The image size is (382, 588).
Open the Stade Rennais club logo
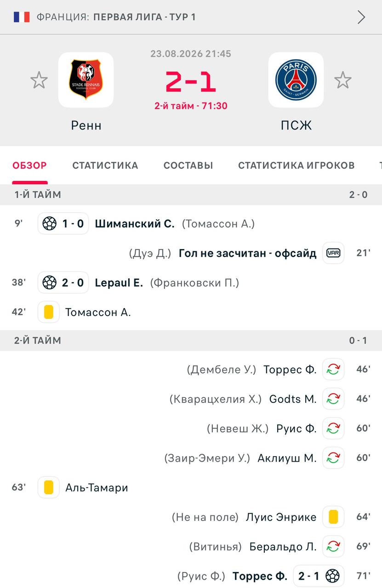point(86,80)
